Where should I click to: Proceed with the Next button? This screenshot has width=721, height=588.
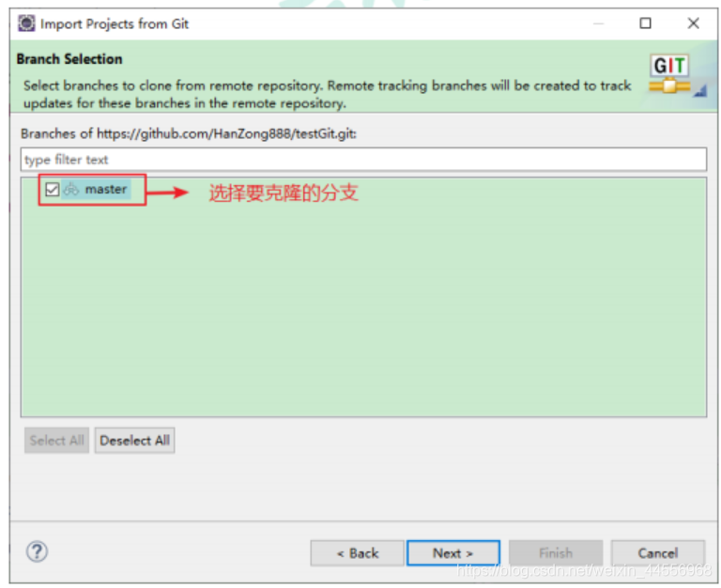click(x=453, y=552)
